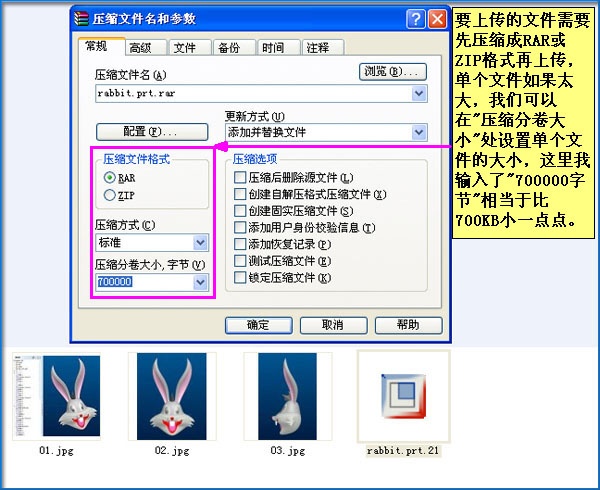Screen dimensions: 600x490
Task: Expand the 压缩方式 dropdown arrow
Action: (x=201, y=243)
